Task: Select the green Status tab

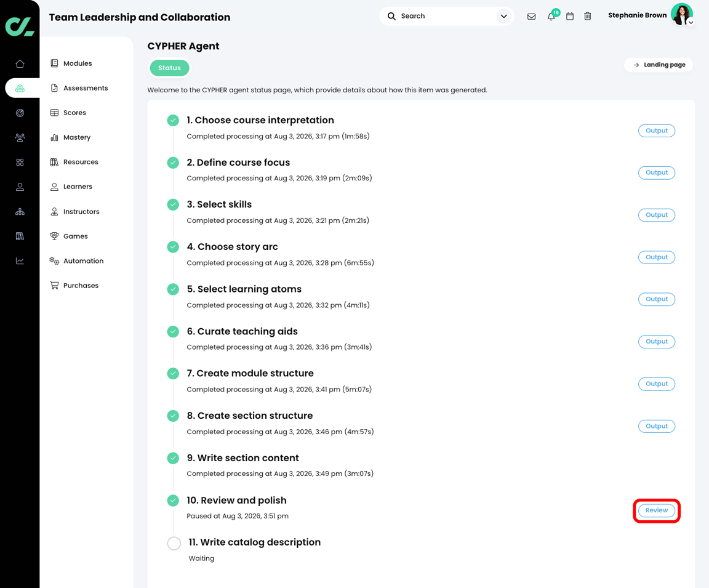Action: 170,68
